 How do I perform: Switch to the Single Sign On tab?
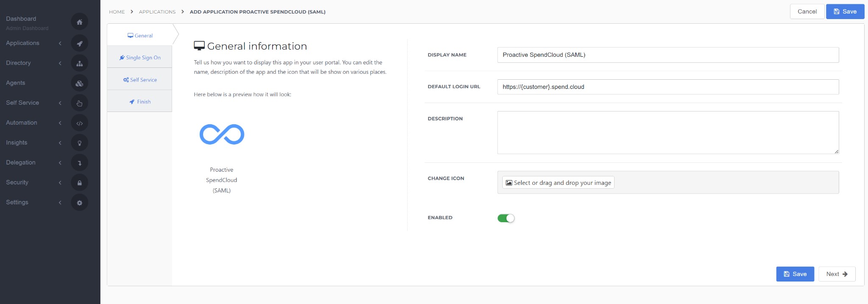click(x=140, y=58)
